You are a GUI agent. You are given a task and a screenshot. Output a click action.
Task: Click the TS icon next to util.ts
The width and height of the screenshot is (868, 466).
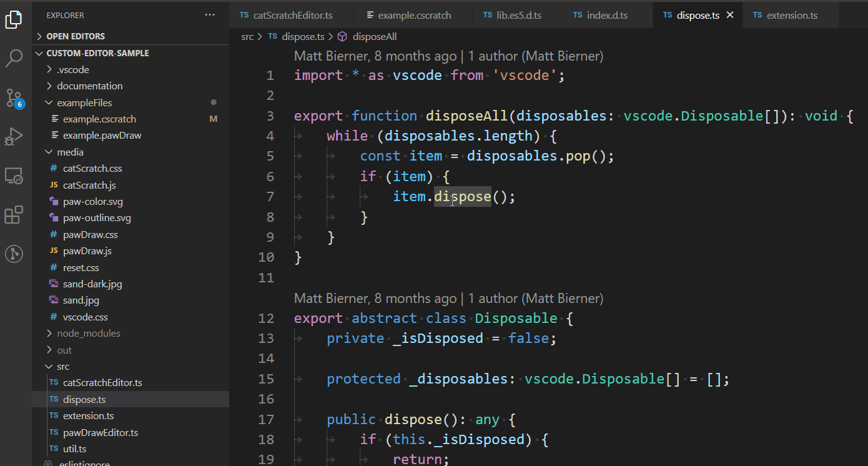(54, 449)
